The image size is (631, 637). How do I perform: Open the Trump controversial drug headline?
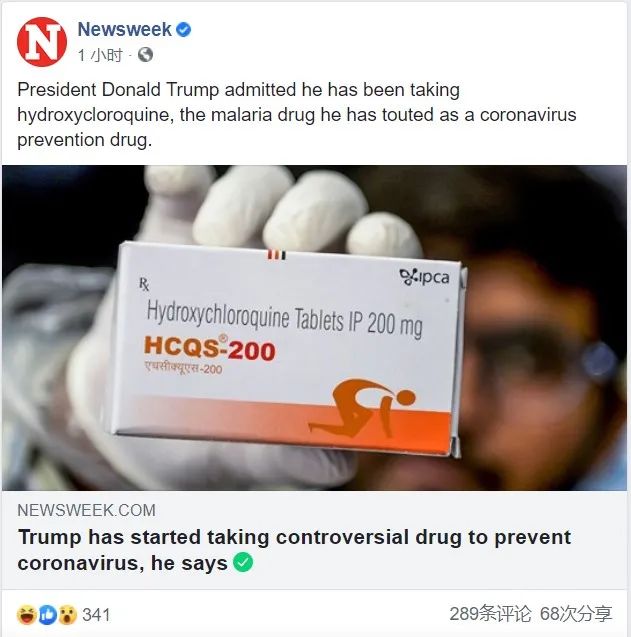click(x=294, y=550)
